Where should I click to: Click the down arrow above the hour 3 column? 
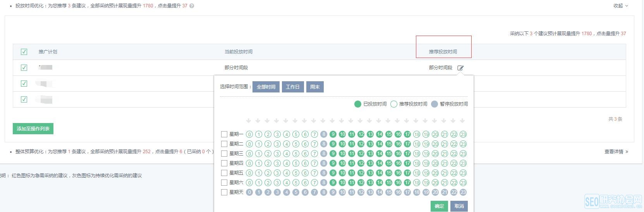click(x=276, y=121)
